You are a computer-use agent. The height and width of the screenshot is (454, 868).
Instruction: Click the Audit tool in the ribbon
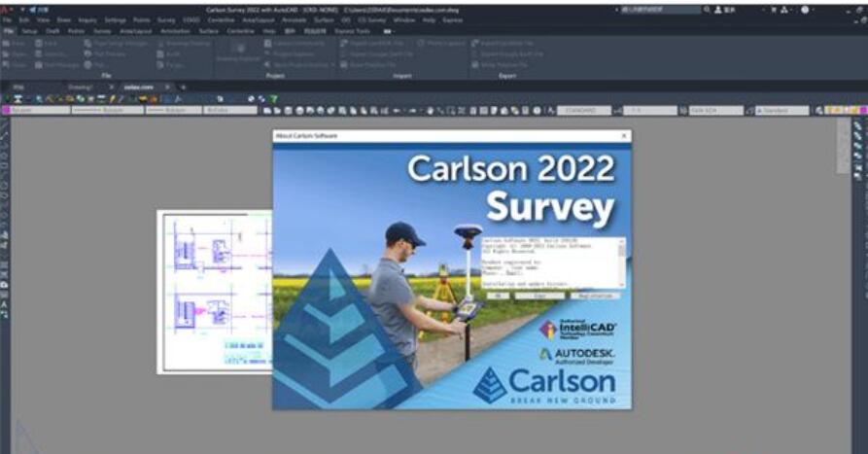(168, 53)
